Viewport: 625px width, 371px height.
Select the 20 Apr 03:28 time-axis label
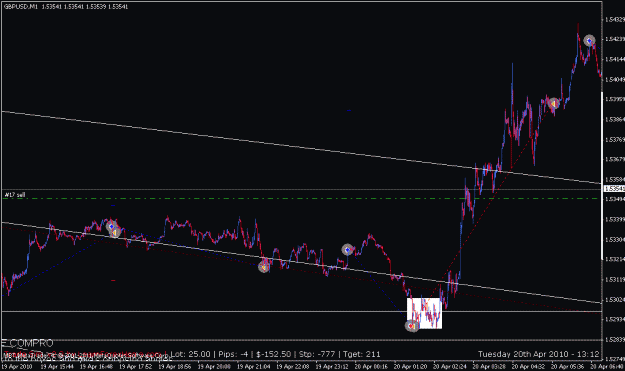click(489, 366)
